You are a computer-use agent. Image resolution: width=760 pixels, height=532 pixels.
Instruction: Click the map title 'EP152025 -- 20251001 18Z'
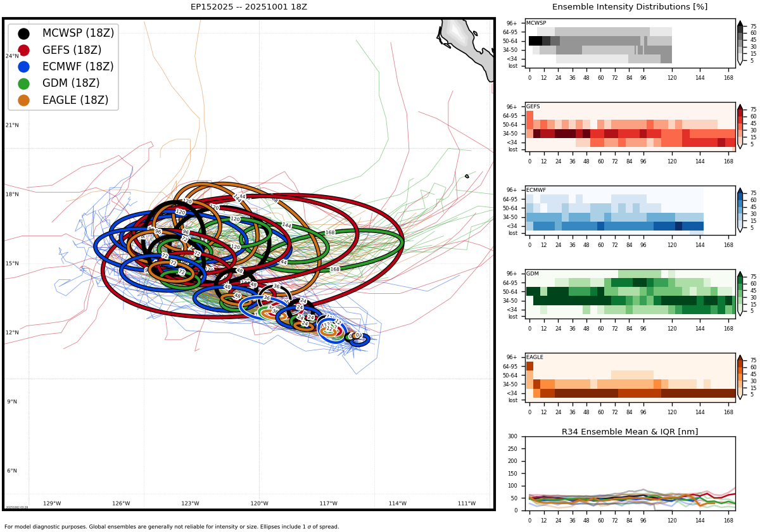[249, 7]
